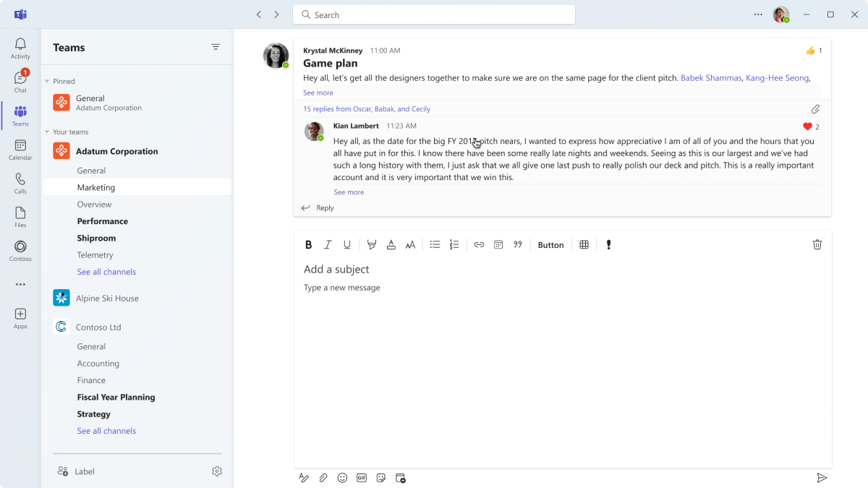Open the Calls app
This screenshot has width=868, height=488.
(20, 184)
